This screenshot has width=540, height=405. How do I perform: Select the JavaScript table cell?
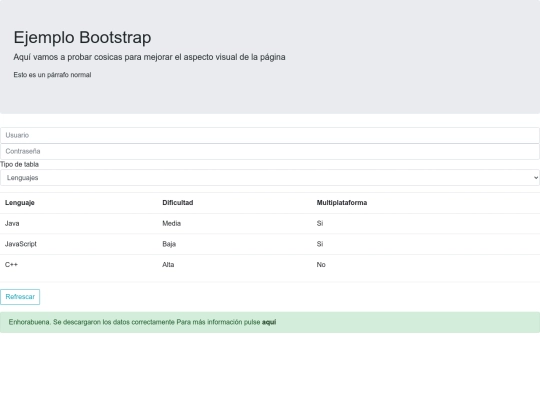tap(21, 244)
